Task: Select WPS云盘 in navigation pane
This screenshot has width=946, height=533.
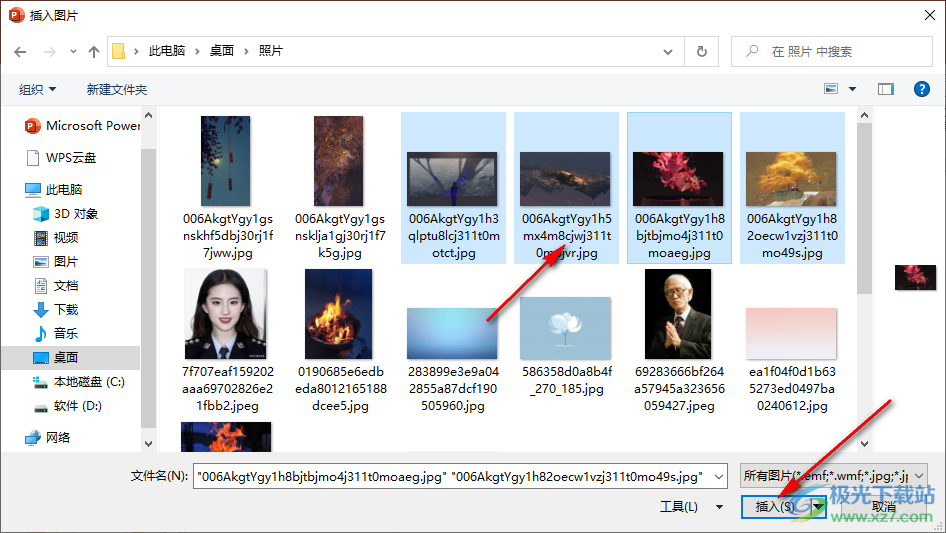Action: point(61,158)
